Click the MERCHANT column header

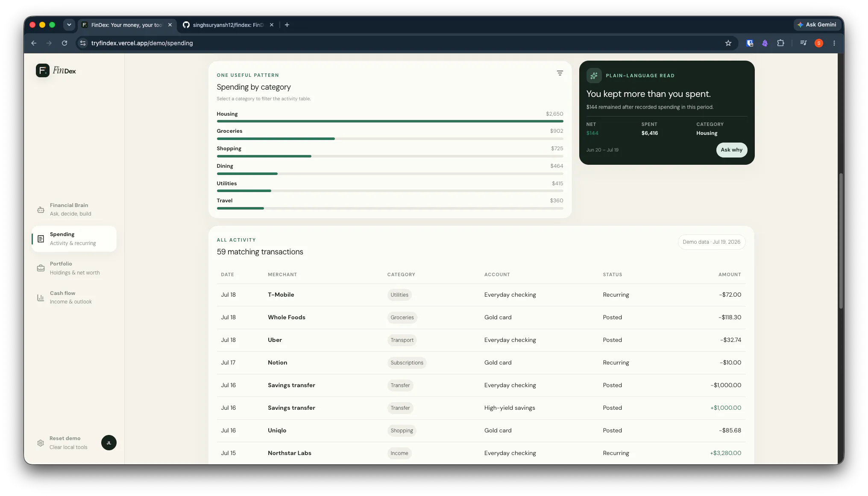(282, 275)
